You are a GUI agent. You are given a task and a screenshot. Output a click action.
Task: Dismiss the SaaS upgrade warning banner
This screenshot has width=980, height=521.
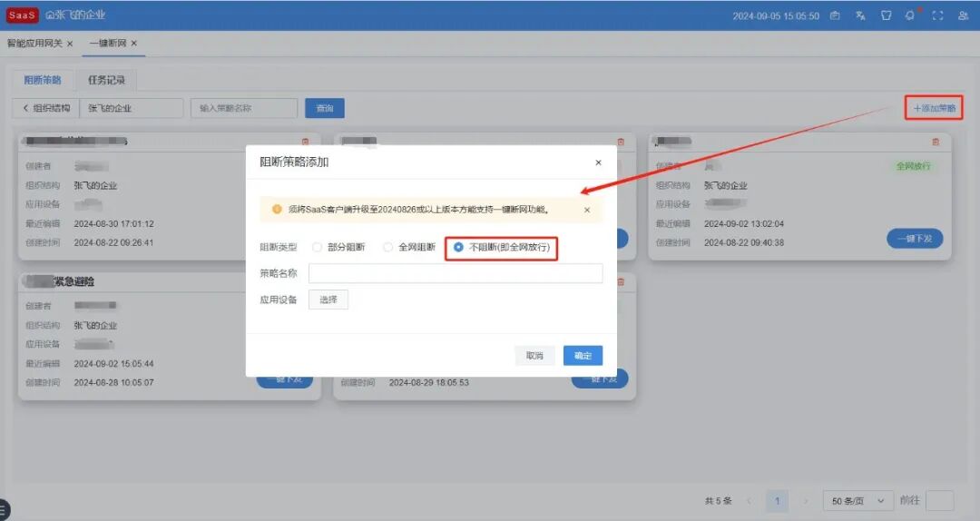(x=587, y=211)
